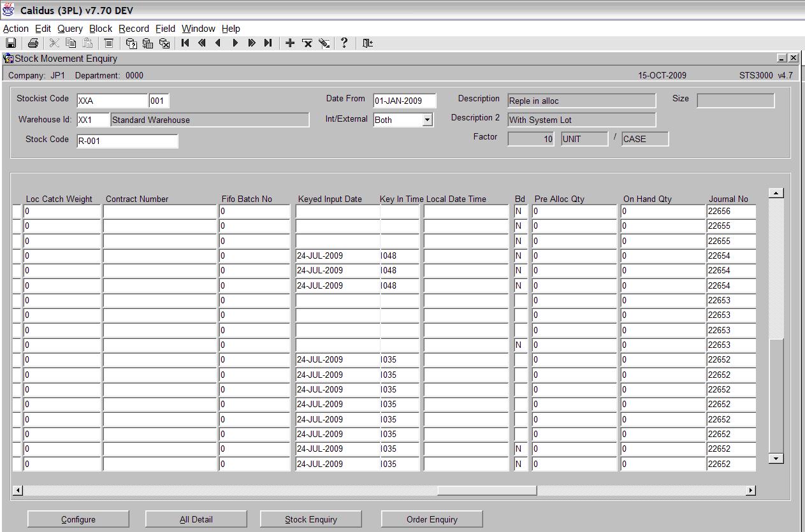Jump to last record icon
805x532 pixels.
click(268, 43)
